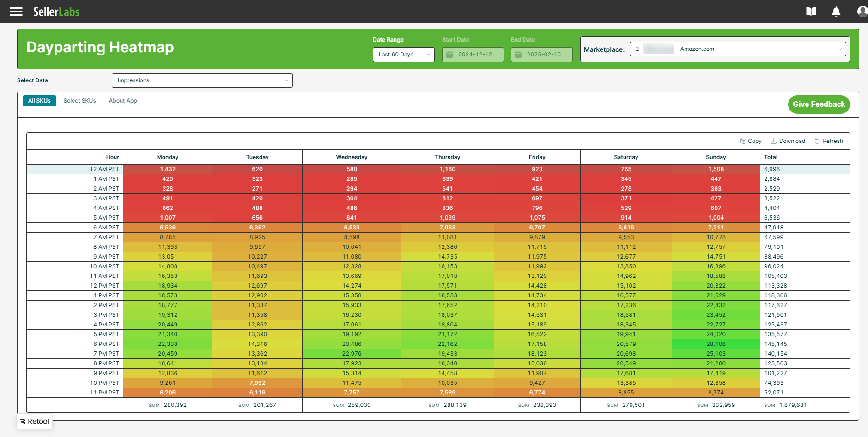
Task: Select the Thursday 6 PM cell 22,162
Action: [448, 344]
